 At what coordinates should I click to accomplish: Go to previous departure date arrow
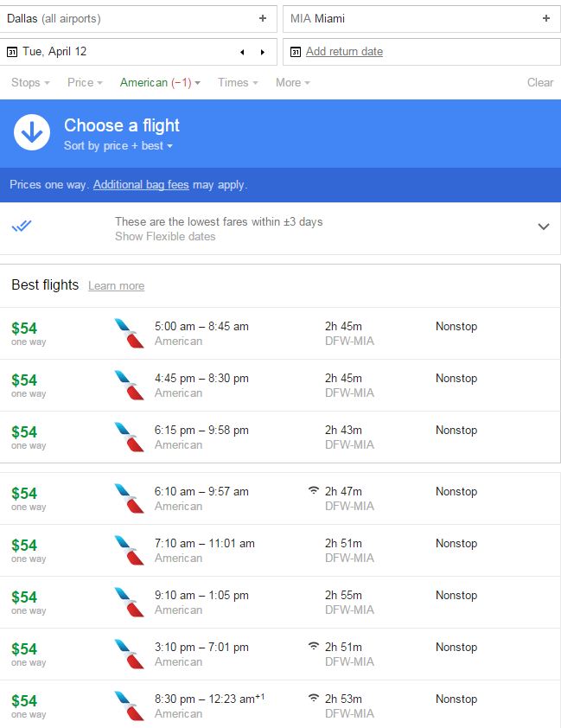click(x=243, y=52)
